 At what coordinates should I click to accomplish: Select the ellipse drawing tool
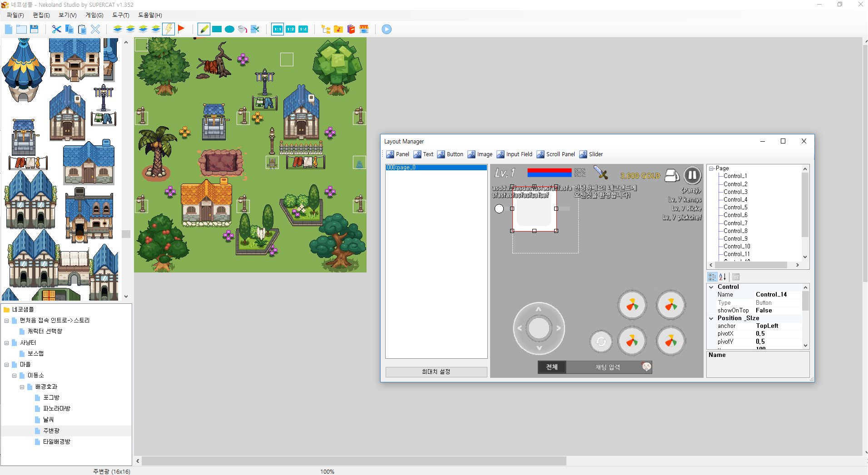[229, 29]
